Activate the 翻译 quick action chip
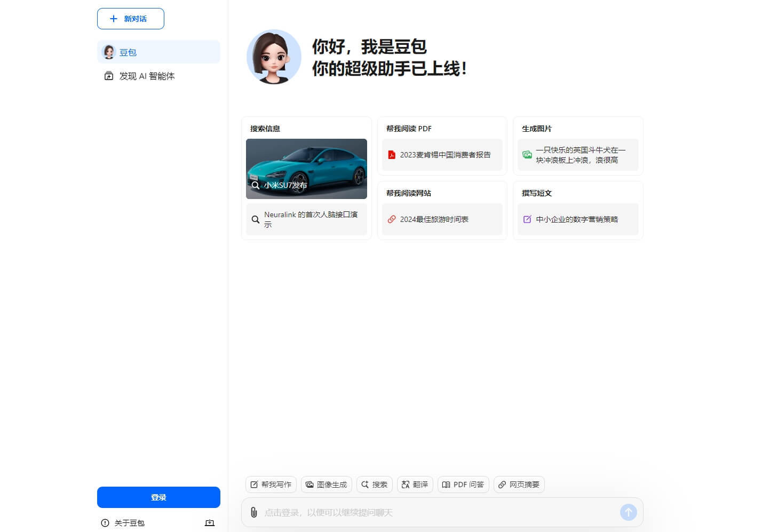Image resolution: width=770 pixels, height=532 pixels. 415,485
